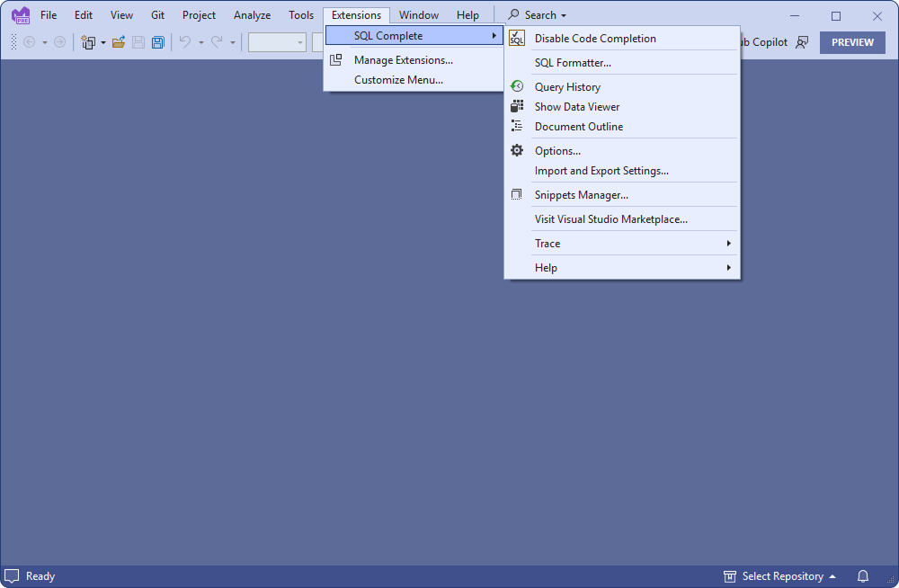Open the Tools menu

click(x=301, y=15)
